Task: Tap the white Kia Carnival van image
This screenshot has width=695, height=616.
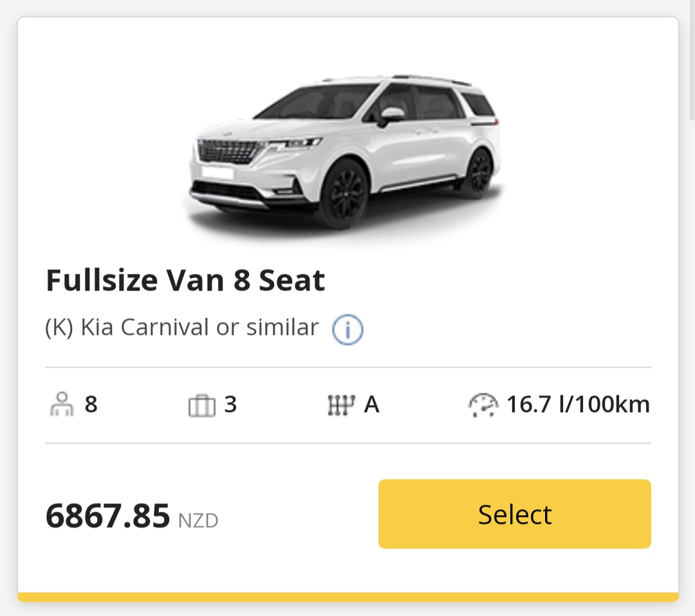Action: tap(344, 153)
